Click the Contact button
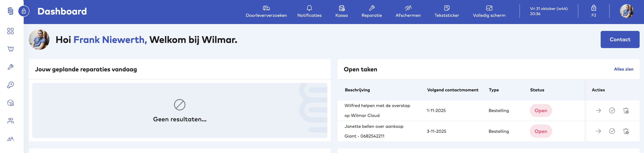Viewport: 644px width, 153px height. 620,39
